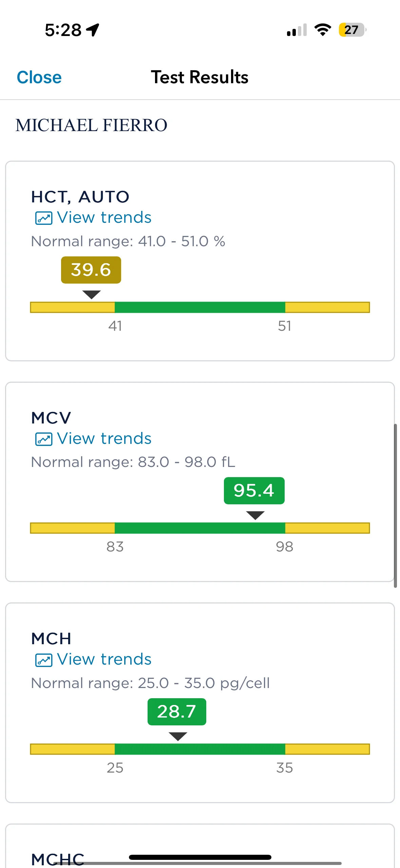
Task: Tap the patient name MICHAEL FIERRO
Action: pos(91,125)
